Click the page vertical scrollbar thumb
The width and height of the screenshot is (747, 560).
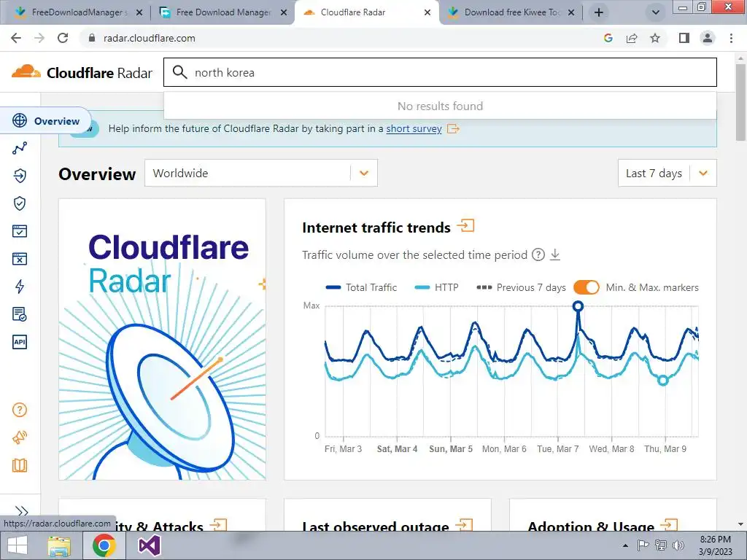click(740, 102)
